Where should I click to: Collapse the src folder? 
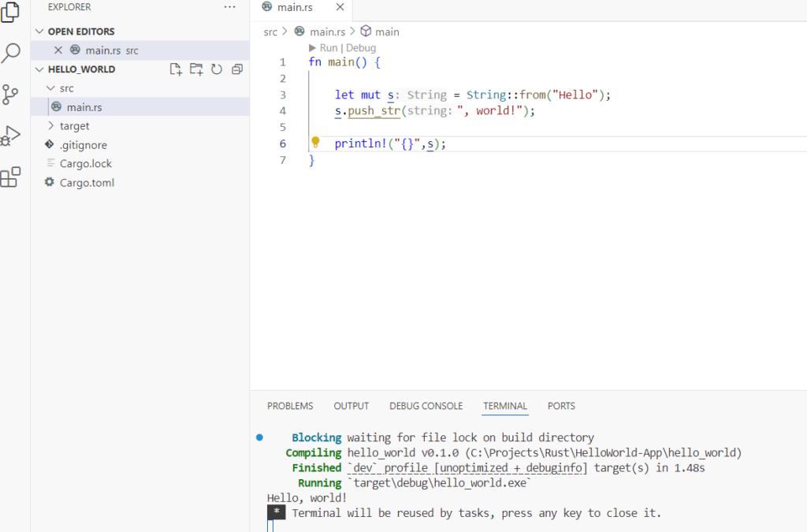50,88
